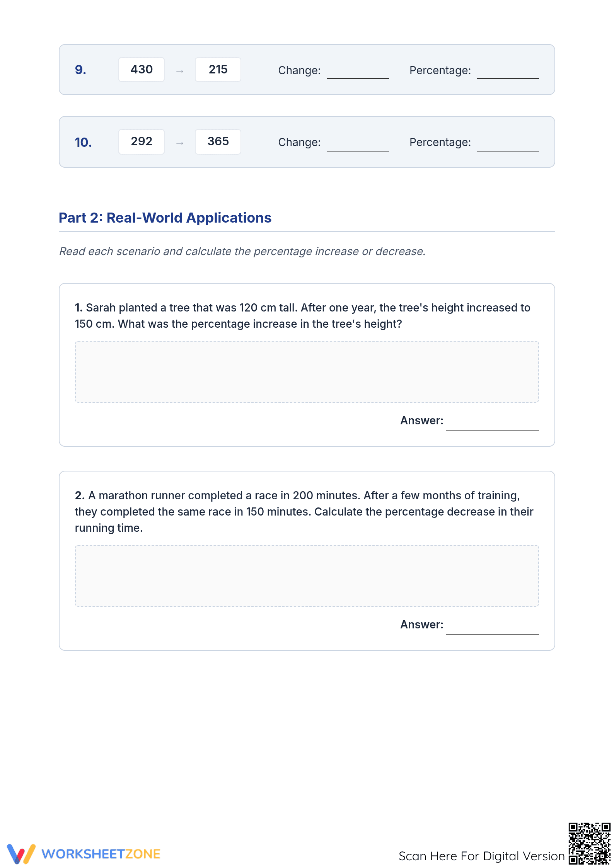Click the WORKSHEETZONE brand text
This screenshot has height=868, width=614.
coord(101,854)
